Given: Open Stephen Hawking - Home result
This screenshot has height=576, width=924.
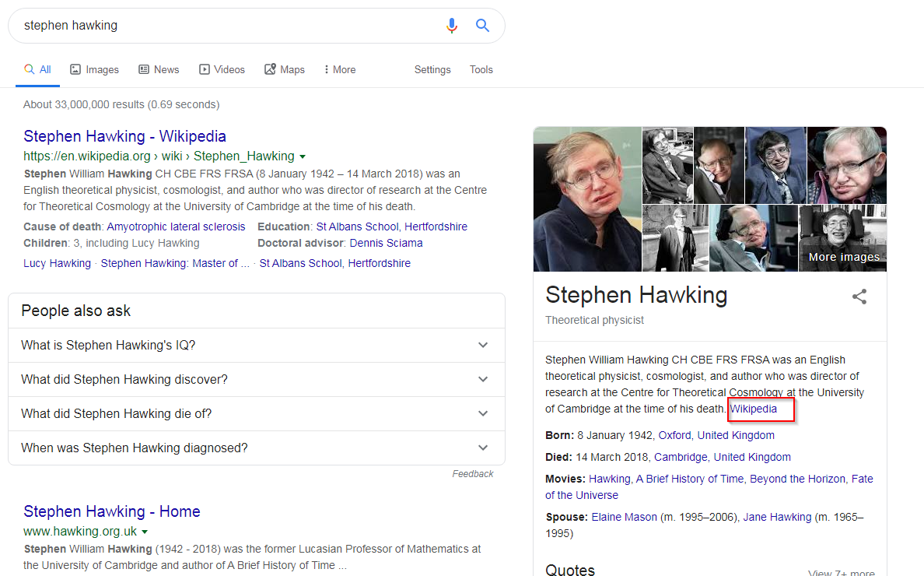Looking at the screenshot, I should [112, 511].
